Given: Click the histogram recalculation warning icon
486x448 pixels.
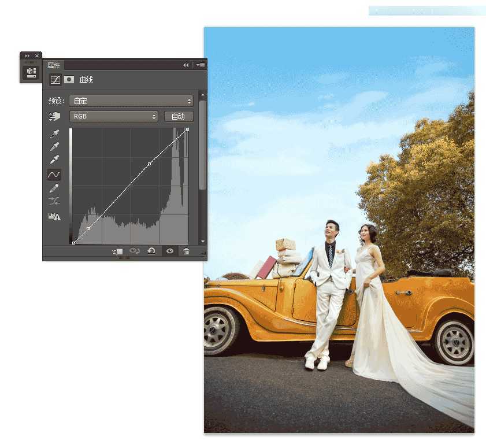Looking at the screenshot, I should tap(53, 217).
